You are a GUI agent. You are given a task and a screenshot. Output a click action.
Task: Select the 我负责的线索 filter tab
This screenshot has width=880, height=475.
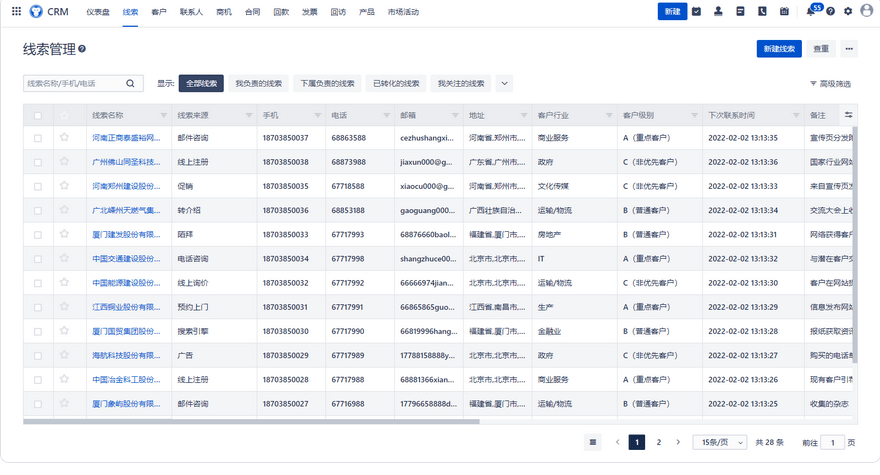[258, 84]
